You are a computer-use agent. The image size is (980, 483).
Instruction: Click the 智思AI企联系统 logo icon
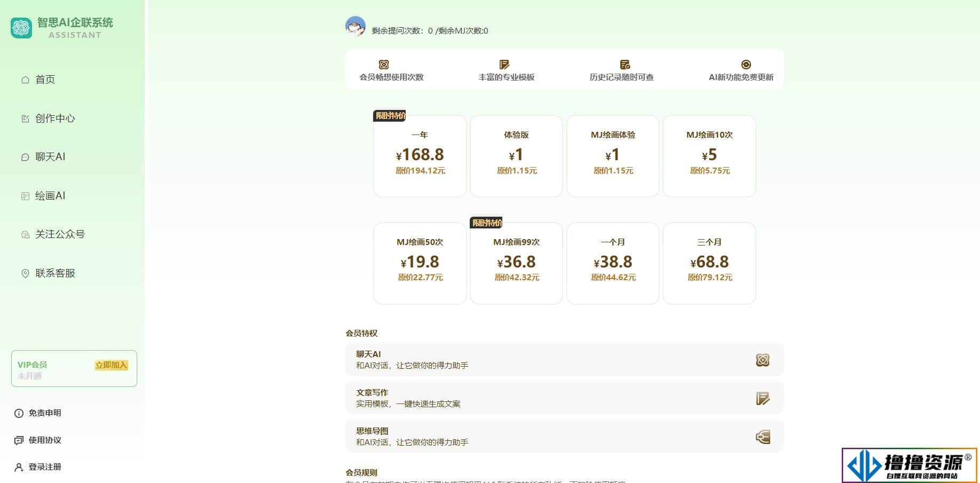coord(21,28)
